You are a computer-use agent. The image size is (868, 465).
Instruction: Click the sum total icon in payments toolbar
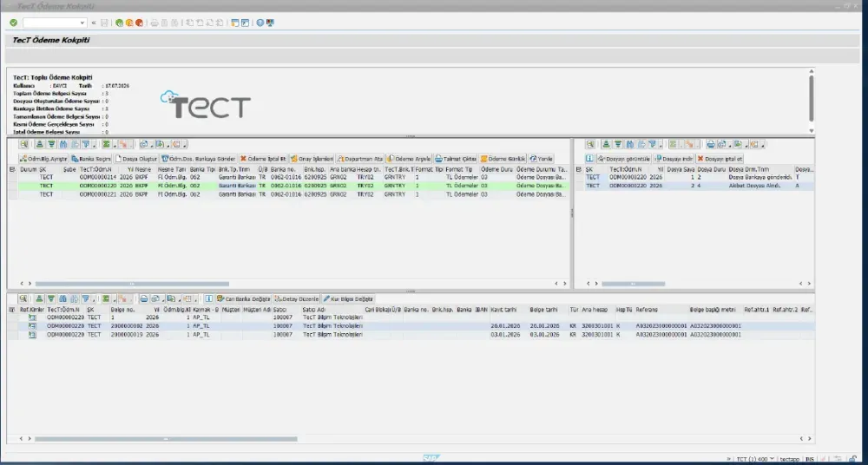click(x=106, y=144)
